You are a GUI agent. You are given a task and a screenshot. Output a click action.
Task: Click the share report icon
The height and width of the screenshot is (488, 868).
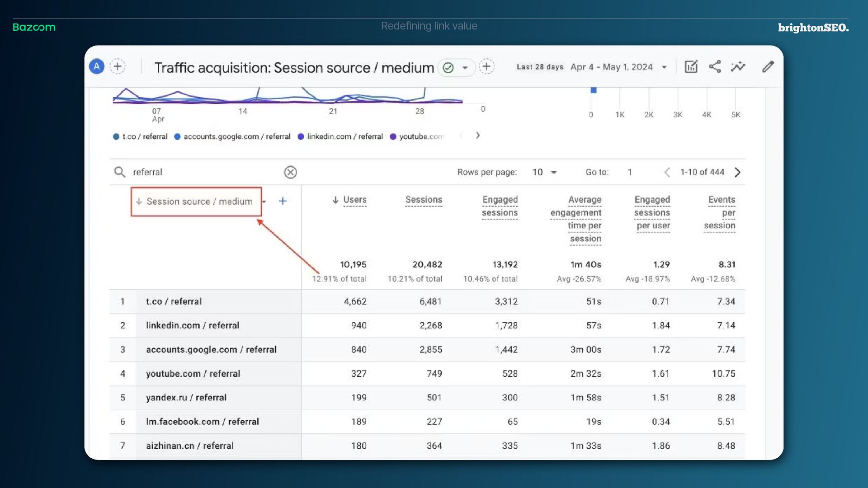715,67
